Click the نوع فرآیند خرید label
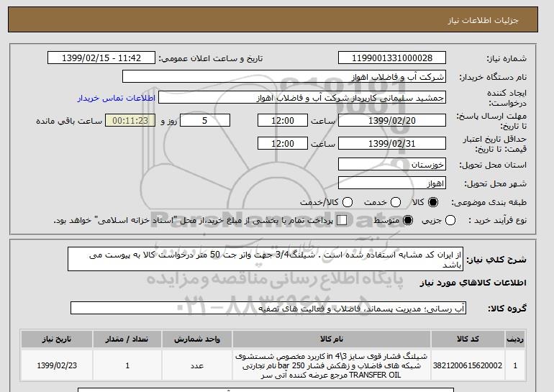This screenshot has width=554, height=392. [497, 220]
